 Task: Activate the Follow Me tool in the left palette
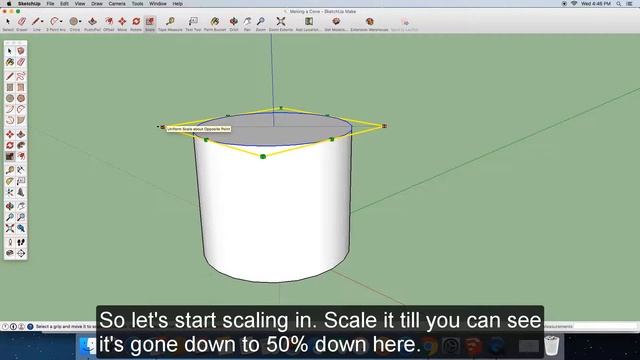[21, 145]
